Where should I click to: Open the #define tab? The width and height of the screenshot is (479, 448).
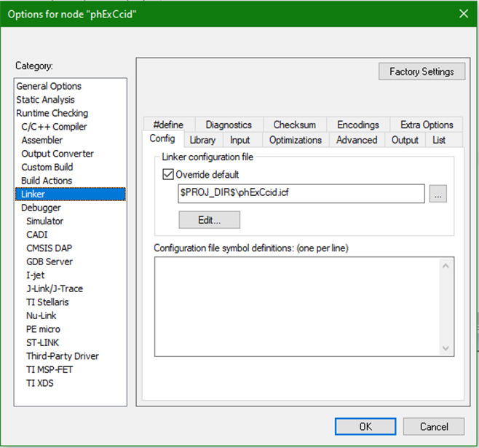(163, 125)
